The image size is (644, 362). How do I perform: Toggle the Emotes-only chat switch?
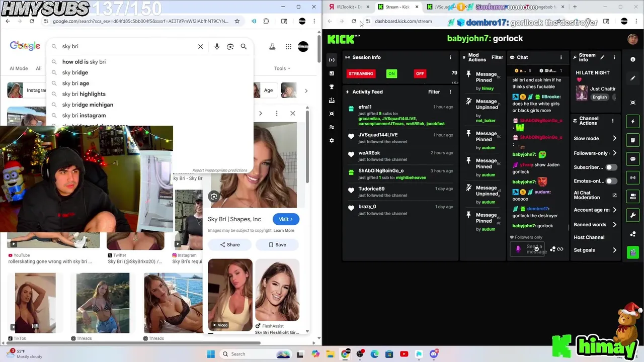tap(611, 181)
